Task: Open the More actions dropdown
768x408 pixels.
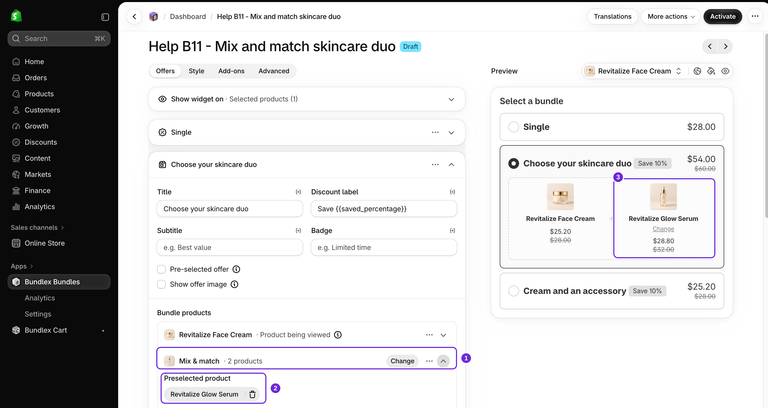Action: (x=671, y=17)
